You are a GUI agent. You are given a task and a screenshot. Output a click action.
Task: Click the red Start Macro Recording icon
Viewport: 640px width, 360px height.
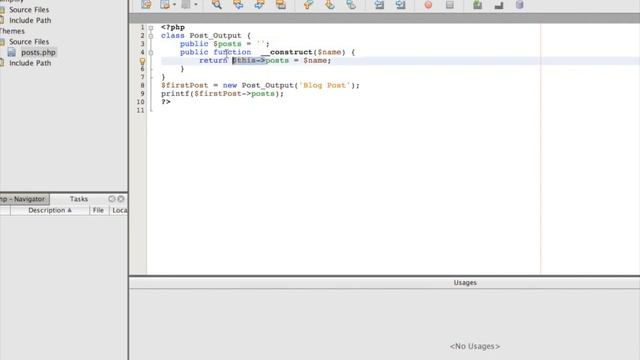pos(428,4)
